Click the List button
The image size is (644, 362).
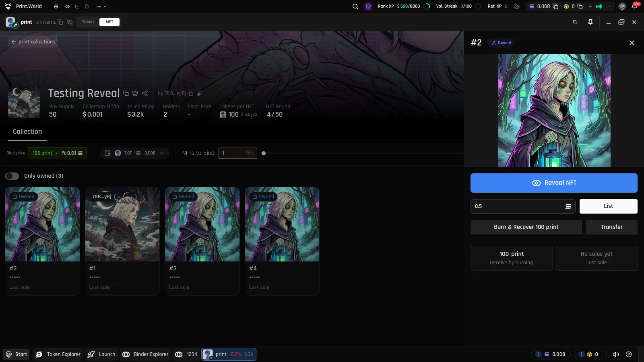click(x=608, y=206)
